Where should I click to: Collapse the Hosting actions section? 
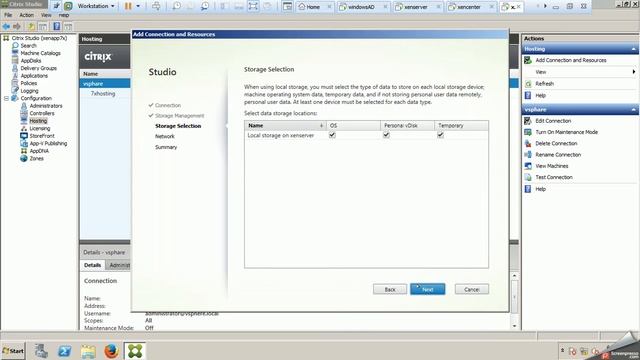(x=633, y=49)
